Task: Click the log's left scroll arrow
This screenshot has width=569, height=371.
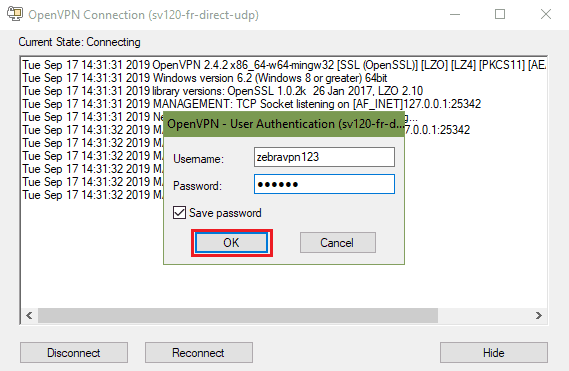Action: pyautogui.click(x=29, y=315)
